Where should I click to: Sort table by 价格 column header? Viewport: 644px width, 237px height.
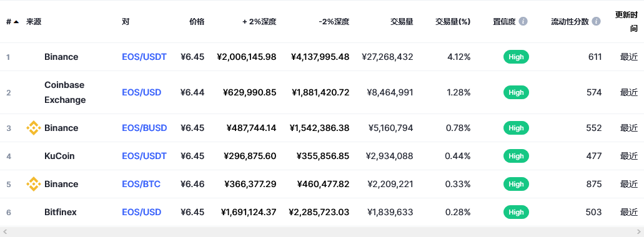click(x=196, y=21)
